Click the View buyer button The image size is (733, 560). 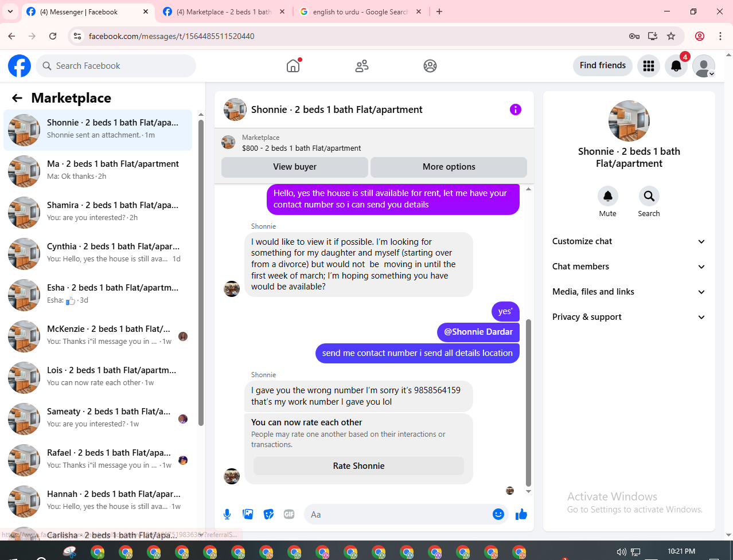(295, 167)
